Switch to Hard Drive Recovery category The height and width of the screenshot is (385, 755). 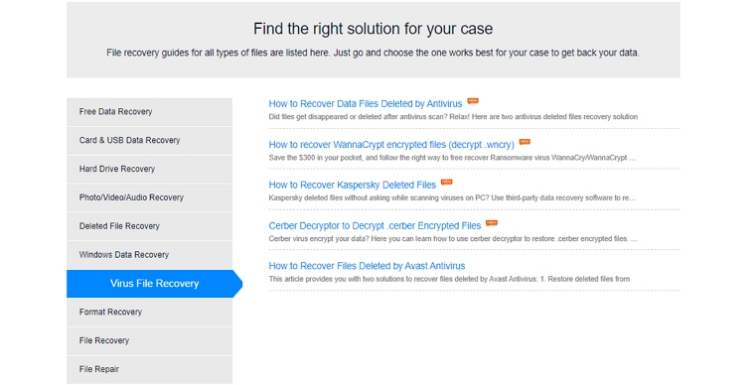tap(149, 169)
